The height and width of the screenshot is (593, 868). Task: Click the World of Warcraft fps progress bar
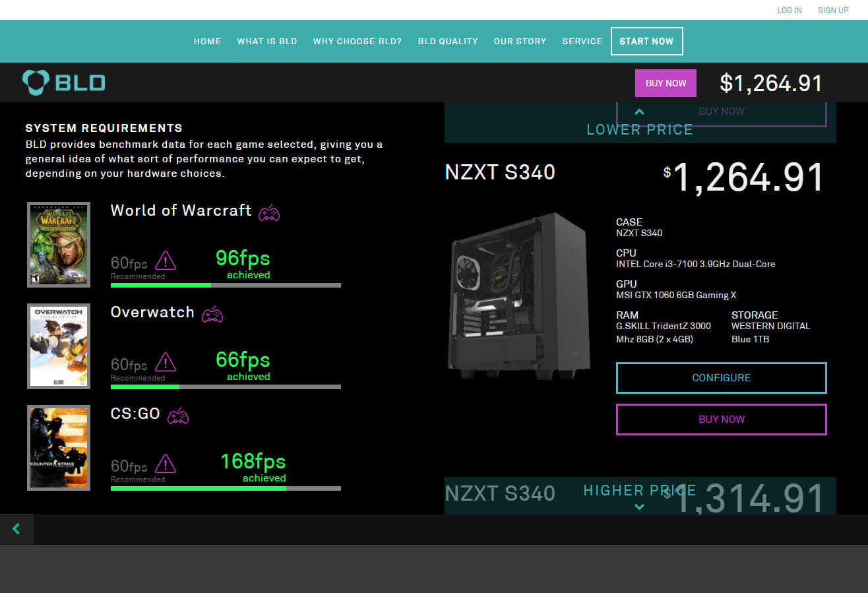(226, 285)
